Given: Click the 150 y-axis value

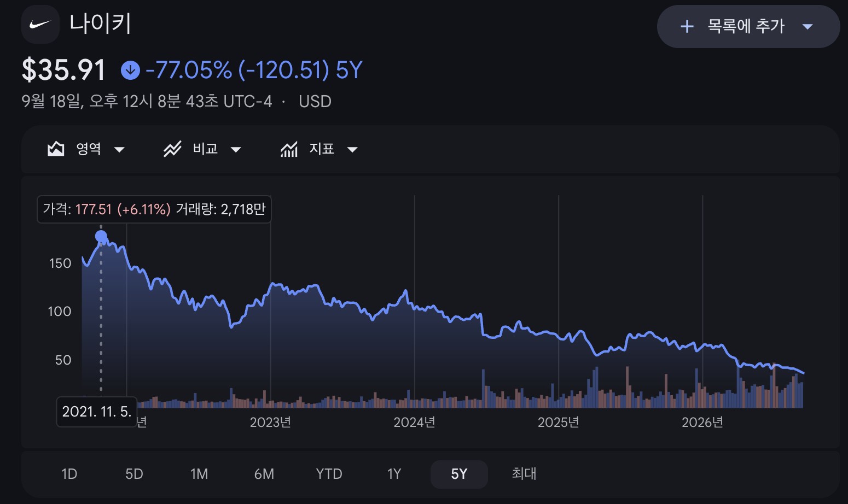Looking at the screenshot, I should tap(60, 263).
